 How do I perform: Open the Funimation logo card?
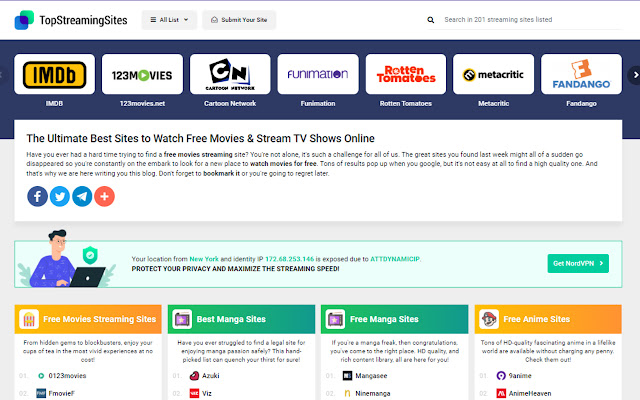pyautogui.click(x=318, y=74)
